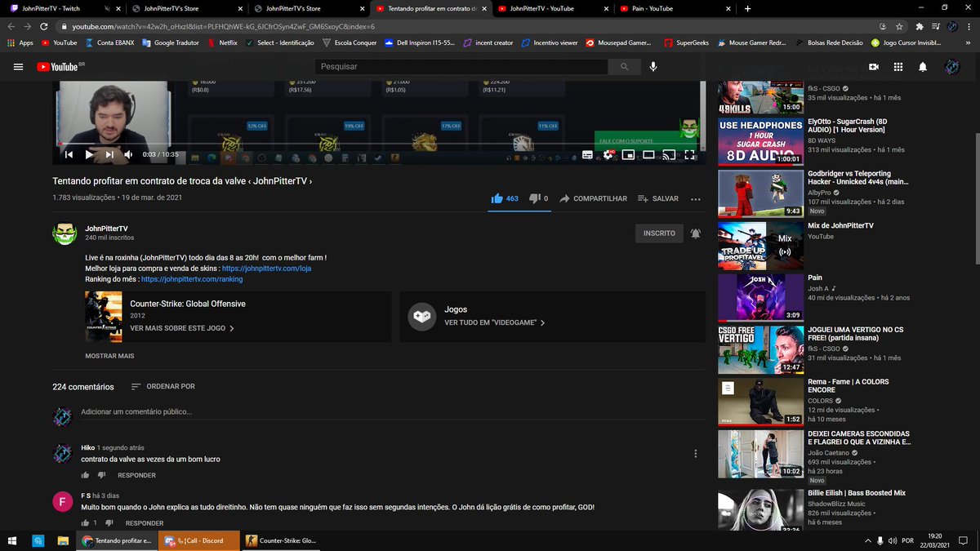Open the notifications bell in YouTube header
This screenshot has width=980, height=551.
(923, 67)
